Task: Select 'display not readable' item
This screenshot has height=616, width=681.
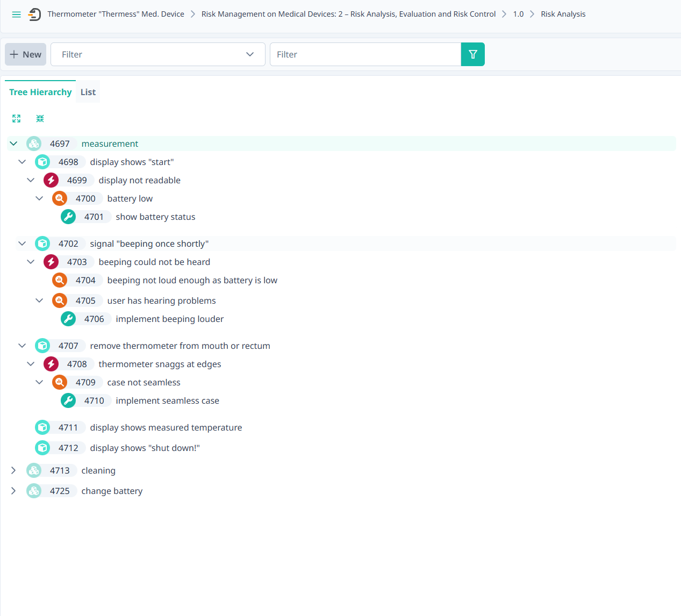Action: pos(139,180)
